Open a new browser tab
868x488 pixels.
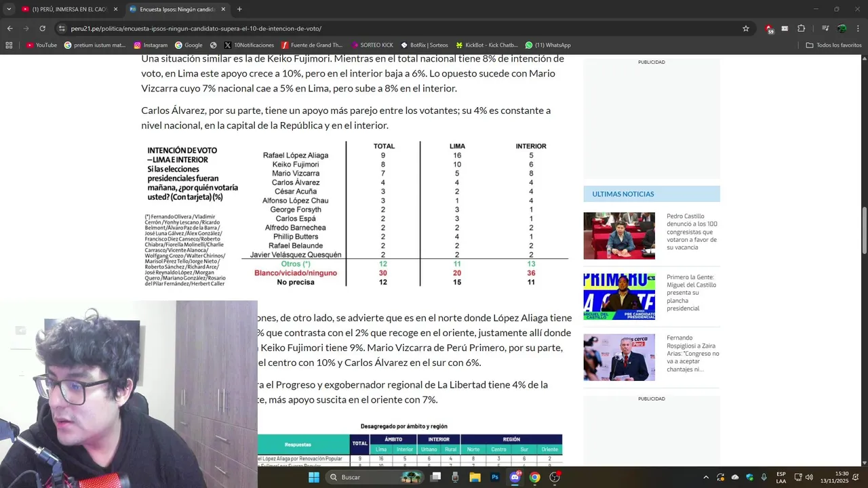[x=239, y=9]
